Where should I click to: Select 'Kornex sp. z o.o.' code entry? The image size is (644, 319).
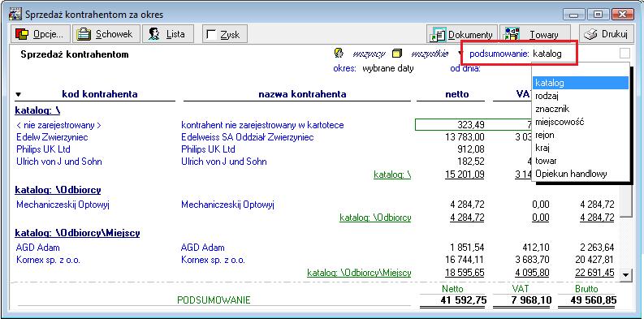click(x=49, y=260)
